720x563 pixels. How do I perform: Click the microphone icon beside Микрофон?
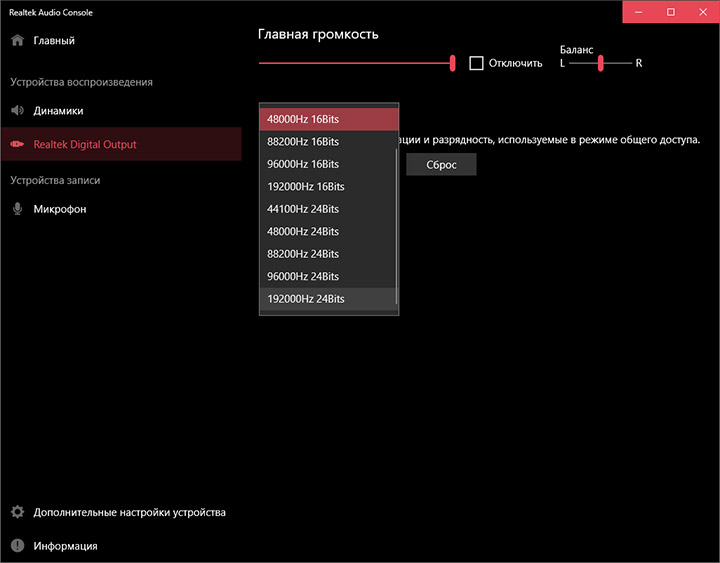point(17,209)
